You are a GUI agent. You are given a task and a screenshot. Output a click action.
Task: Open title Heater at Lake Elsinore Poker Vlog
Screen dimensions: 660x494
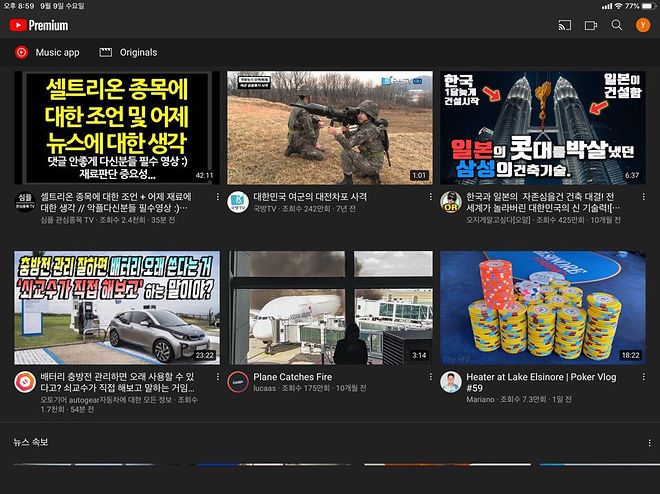541,382
